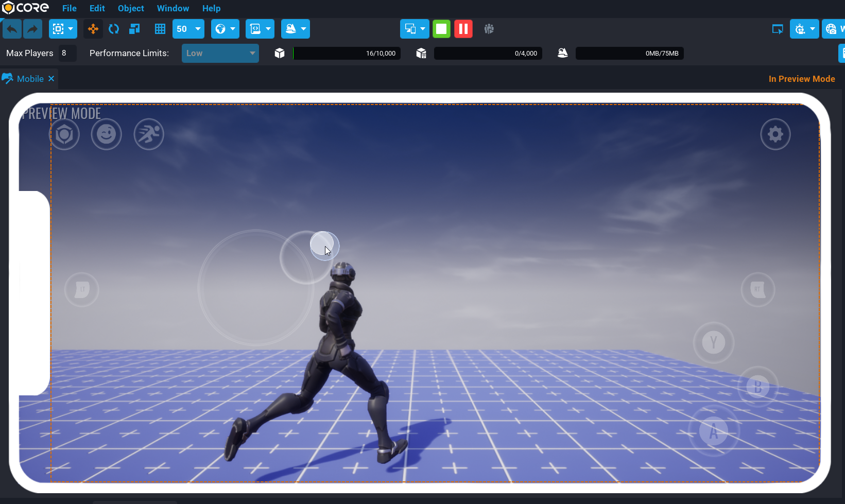
Task: Open the Object menu
Action: pos(131,8)
